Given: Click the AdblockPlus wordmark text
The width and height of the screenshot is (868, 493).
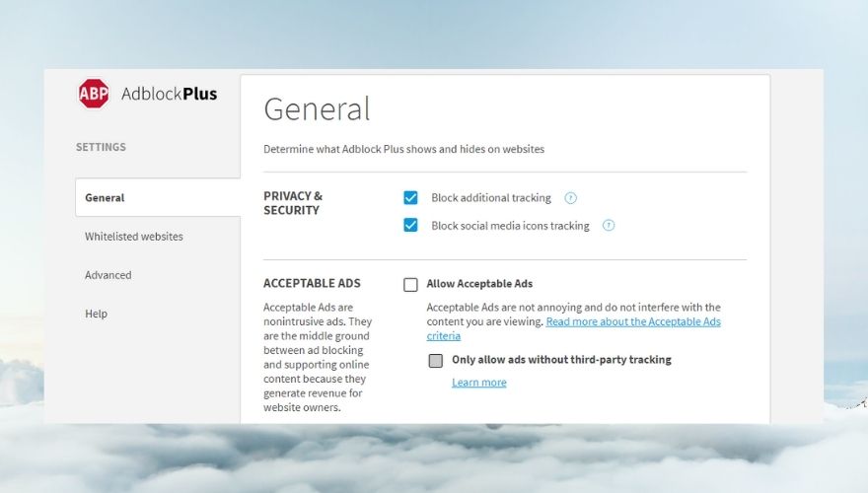Looking at the screenshot, I should (169, 94).
